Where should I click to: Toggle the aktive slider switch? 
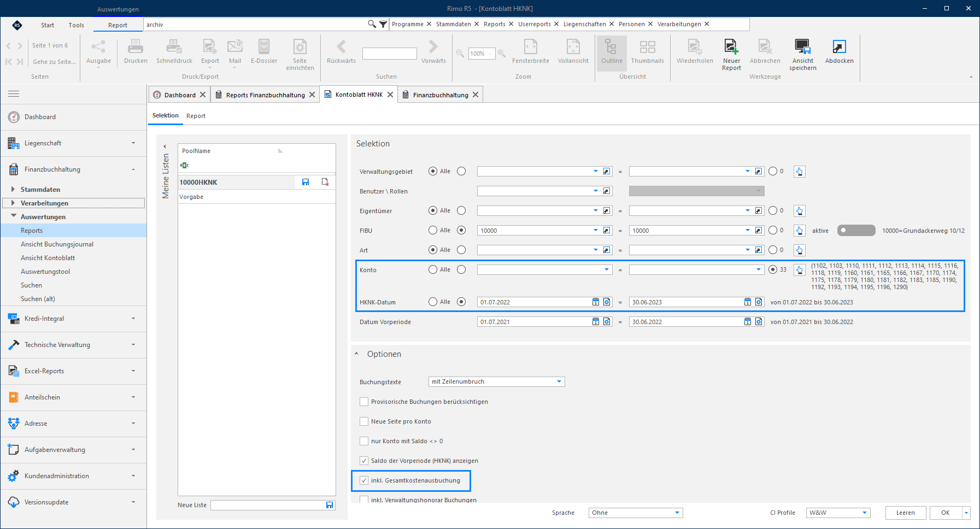pyautogui.click(x=856, y=231)
